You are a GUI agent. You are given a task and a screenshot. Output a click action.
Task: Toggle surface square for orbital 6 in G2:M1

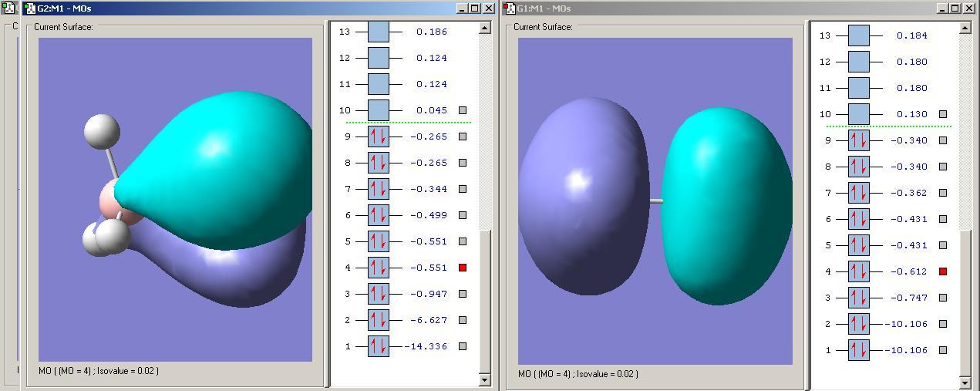463,215
